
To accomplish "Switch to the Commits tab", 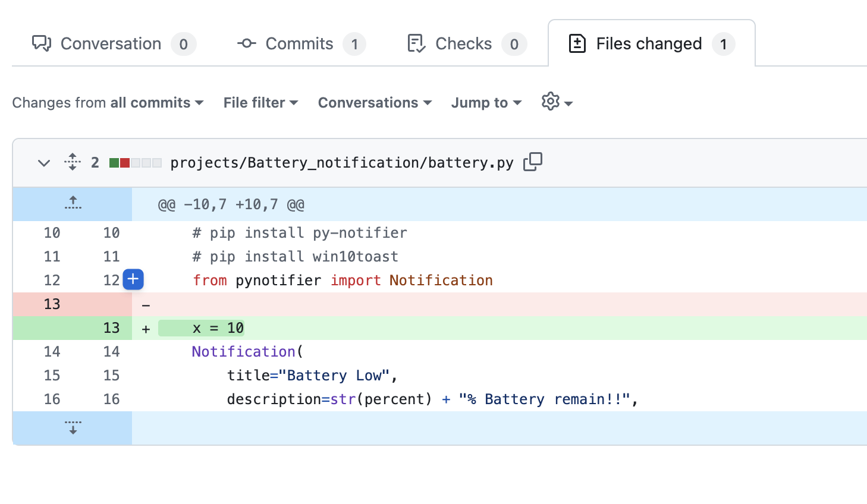I will 299,44.
